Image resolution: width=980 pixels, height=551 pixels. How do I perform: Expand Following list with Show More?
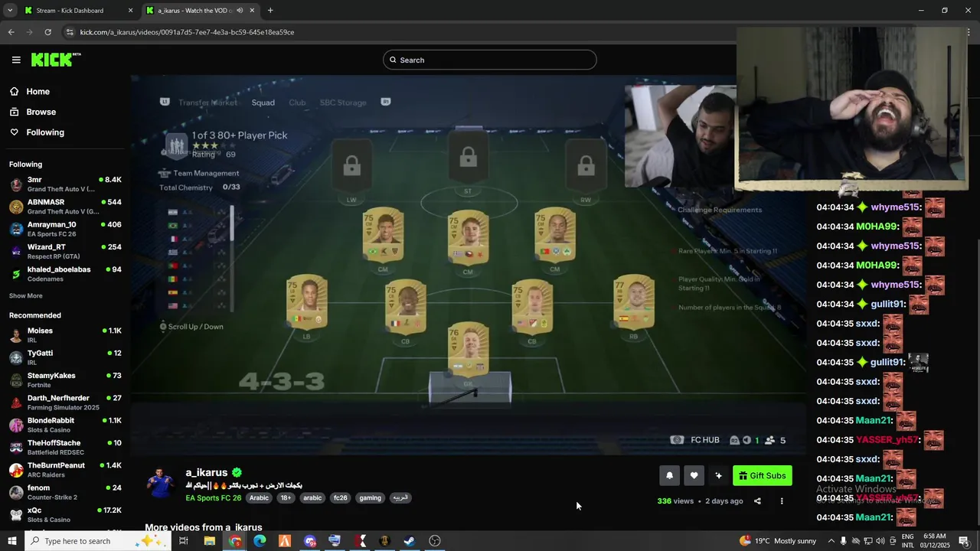click(x=26, y=296)
